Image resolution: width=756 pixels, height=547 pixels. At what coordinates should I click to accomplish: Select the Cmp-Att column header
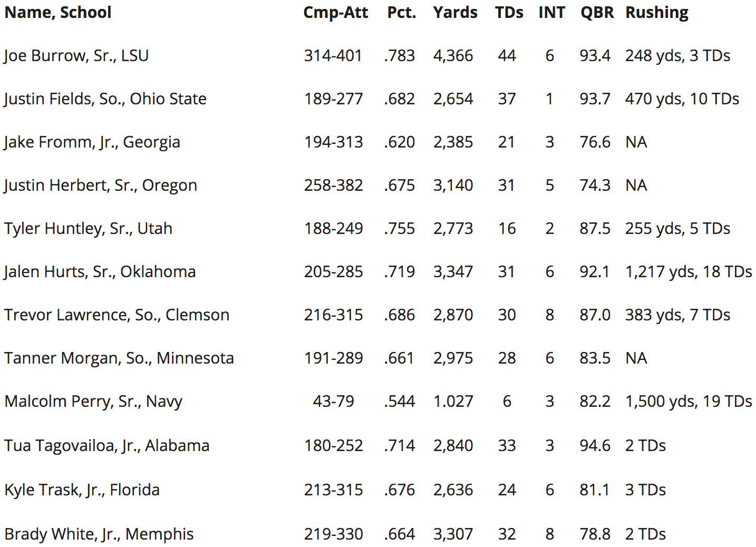pos(335,13)
